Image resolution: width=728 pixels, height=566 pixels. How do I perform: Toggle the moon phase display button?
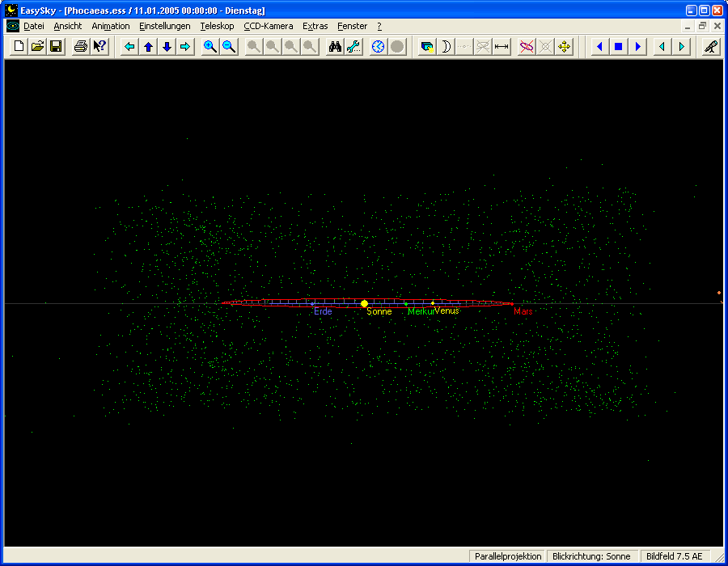pyautogui.click(x=446, y=47)
